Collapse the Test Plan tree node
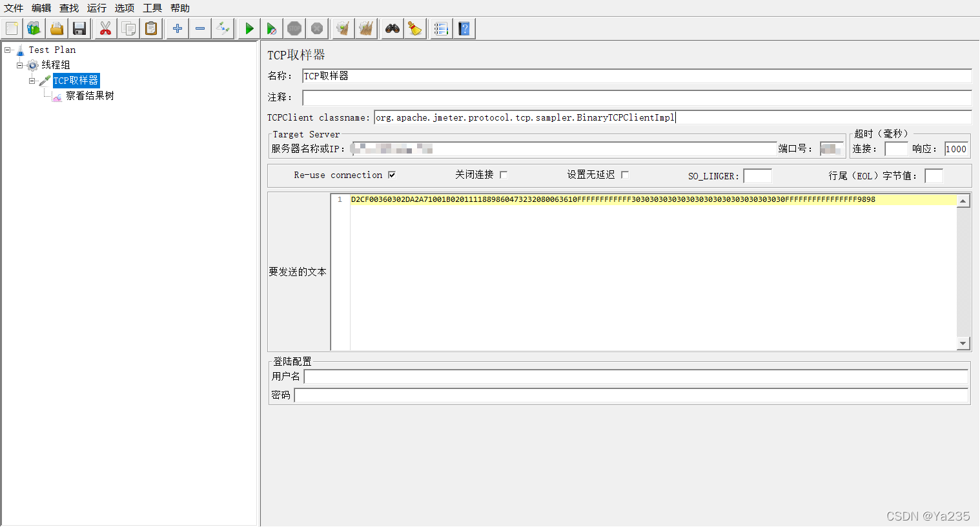Viewport: 980px width, 527px height. tap(7, 50)
